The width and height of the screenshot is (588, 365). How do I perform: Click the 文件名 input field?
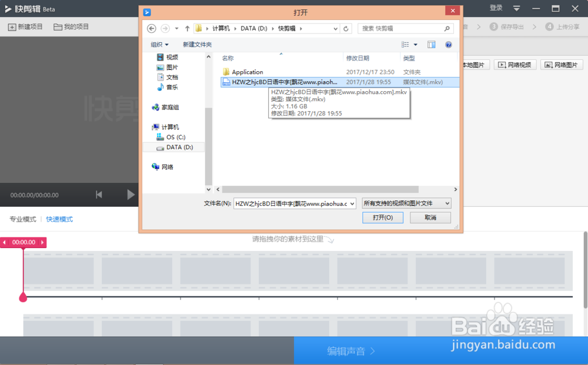pyautogui.click(x=292, y=203)
